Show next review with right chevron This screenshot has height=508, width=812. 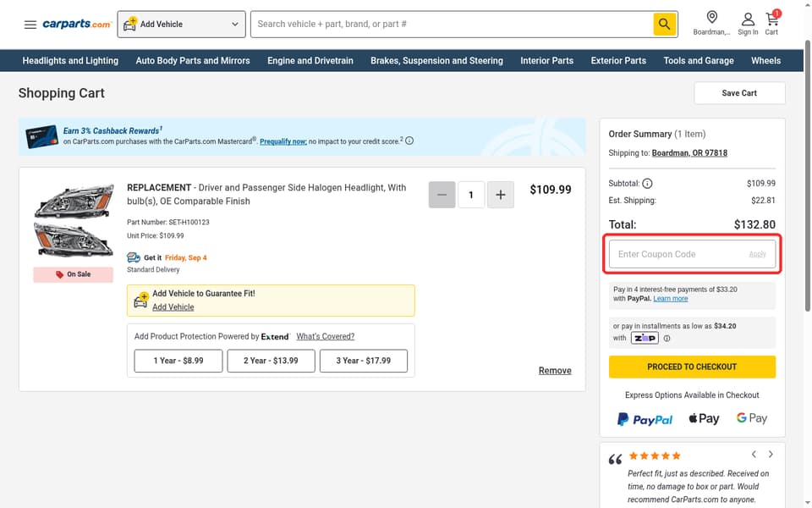point(771,455)
